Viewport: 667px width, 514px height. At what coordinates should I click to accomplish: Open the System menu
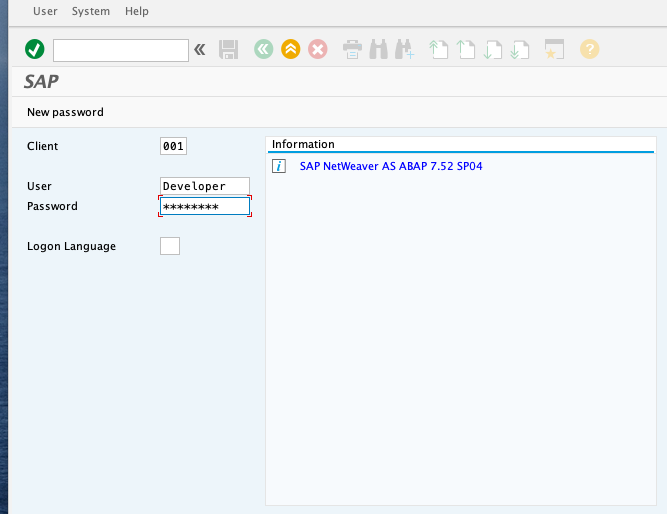pyautogui.click(x=91, y=11)
